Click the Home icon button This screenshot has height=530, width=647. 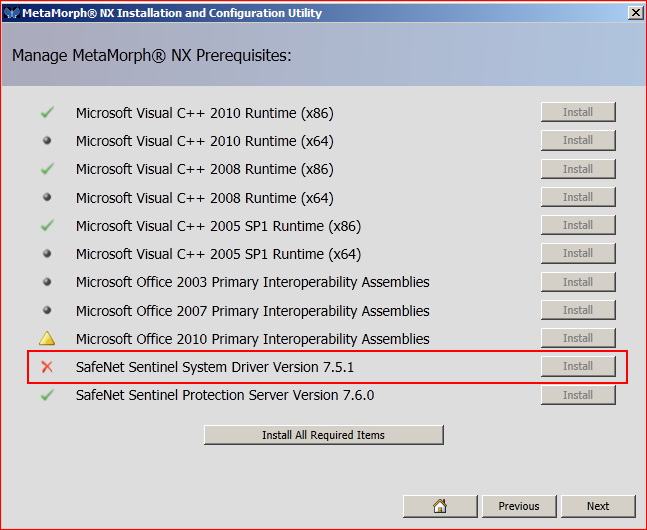(x=440, y=506)
